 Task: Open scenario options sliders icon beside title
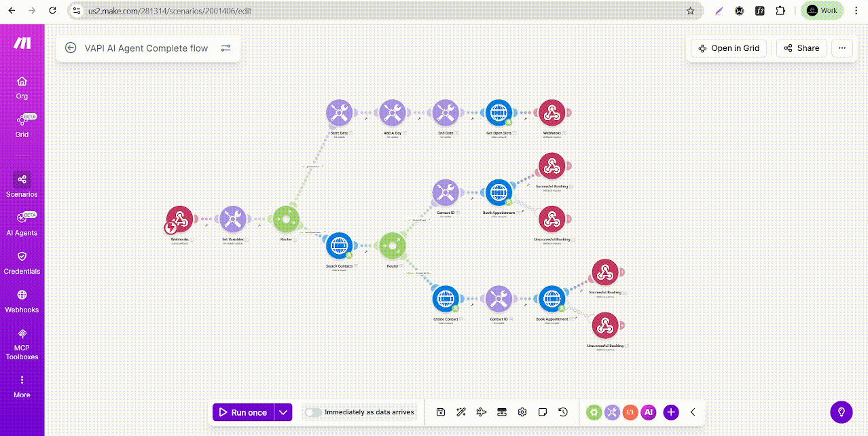(225, 48)
